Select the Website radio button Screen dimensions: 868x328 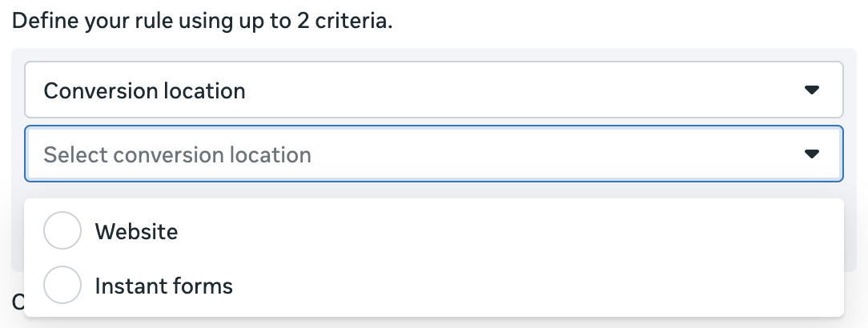pyautogui.click(x=62, y=232)
